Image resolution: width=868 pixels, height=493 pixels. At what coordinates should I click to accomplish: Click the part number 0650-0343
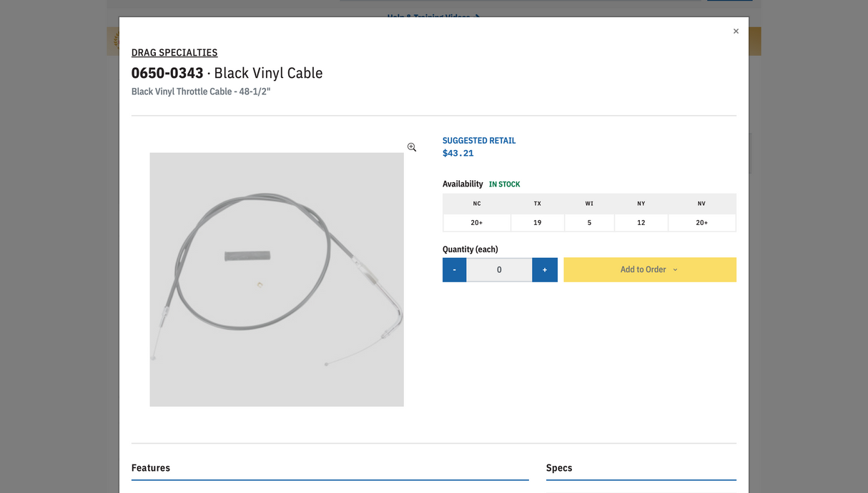(x=167, y=73)
